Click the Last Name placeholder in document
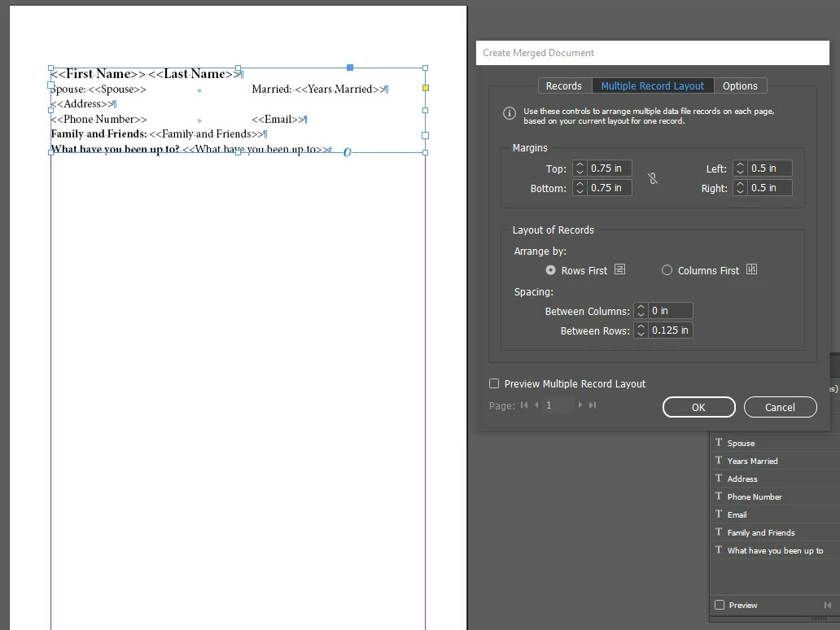 coord(194,74)
